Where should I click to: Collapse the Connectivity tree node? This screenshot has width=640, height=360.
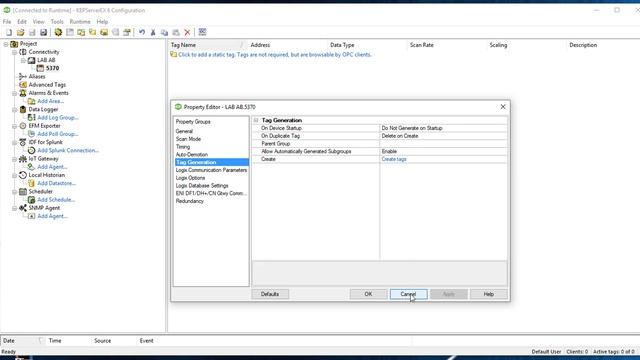pyautogui.click(x=15, y=52)
